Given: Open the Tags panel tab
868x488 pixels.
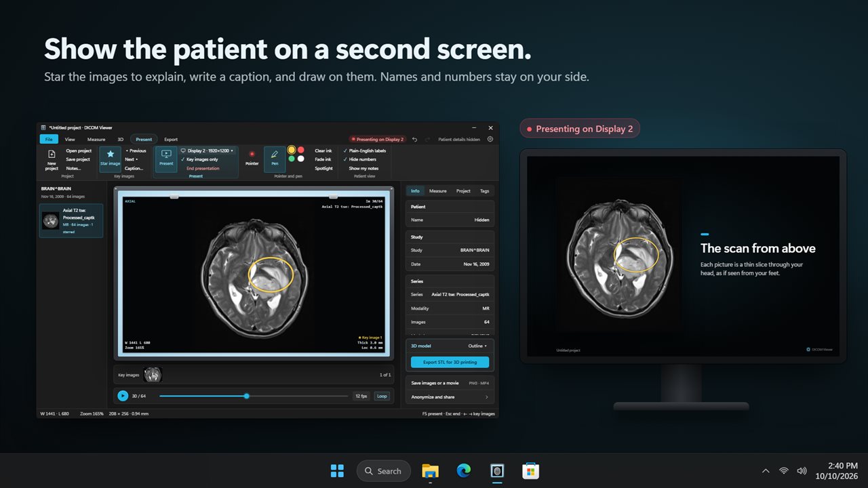Looking at the screenshot, I should point(484,191).
